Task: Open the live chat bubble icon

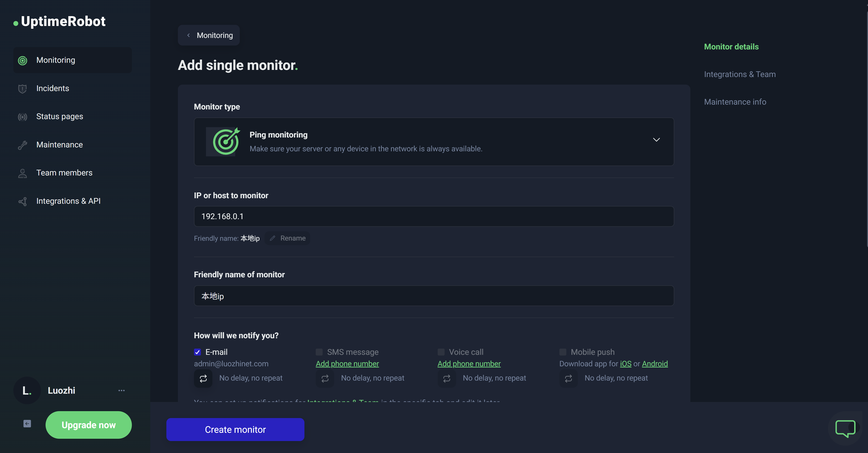Action: [845, 428]
